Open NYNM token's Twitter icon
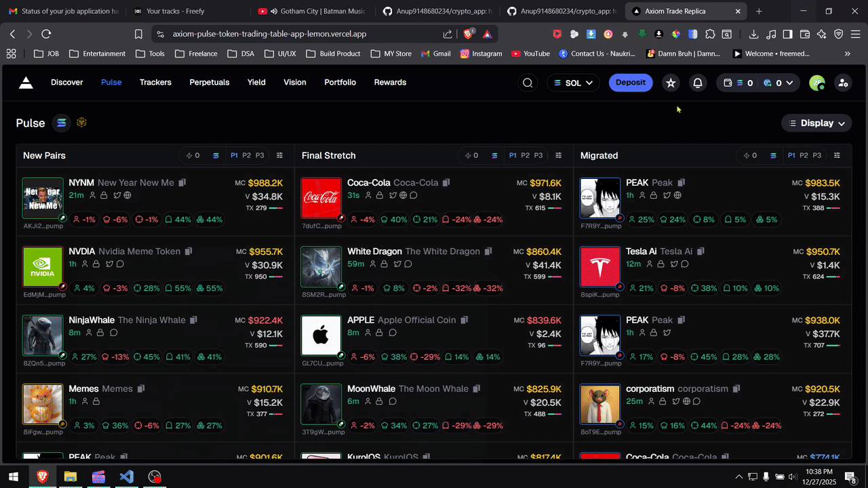Viewport: 868px width, 488px height. coord(117,195)
